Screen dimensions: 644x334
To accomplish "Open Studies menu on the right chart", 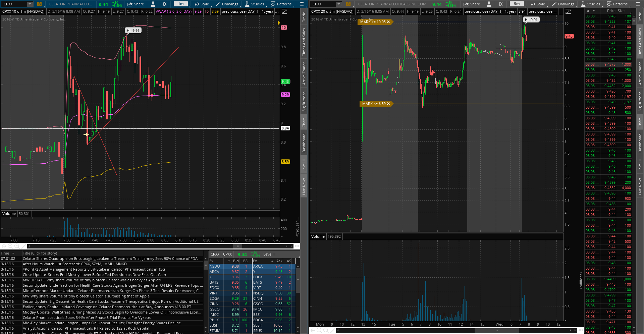I will coord(591,4).
